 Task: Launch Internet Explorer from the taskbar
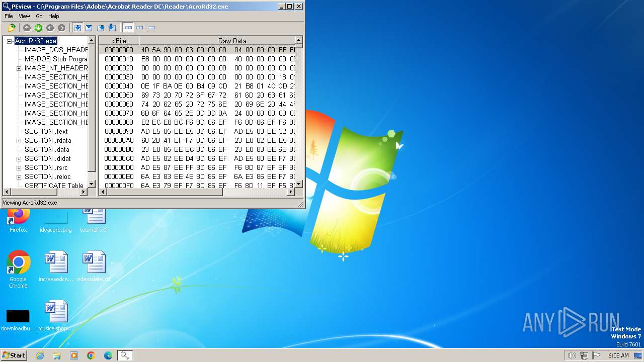(40, 355)
